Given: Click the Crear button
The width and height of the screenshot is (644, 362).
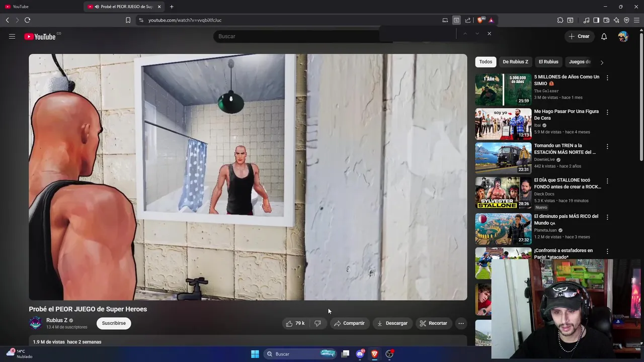Looking at the screenshot, I should (x=579, y=36).
